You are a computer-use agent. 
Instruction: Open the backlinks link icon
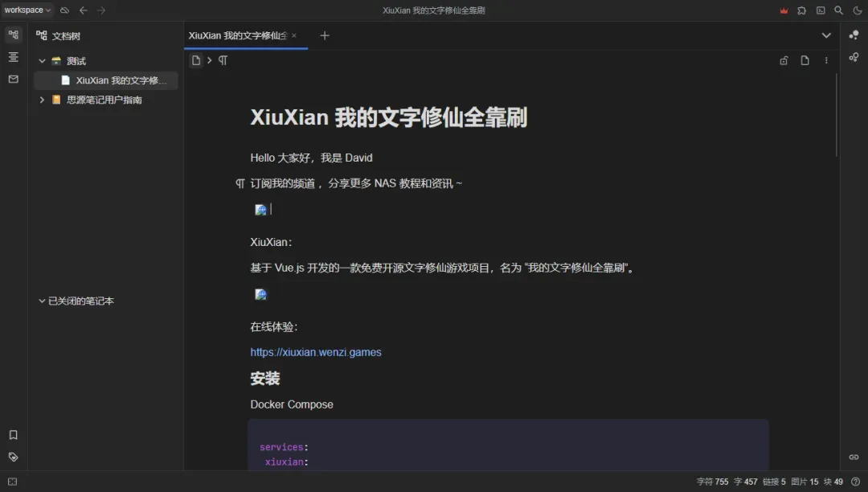854,457
